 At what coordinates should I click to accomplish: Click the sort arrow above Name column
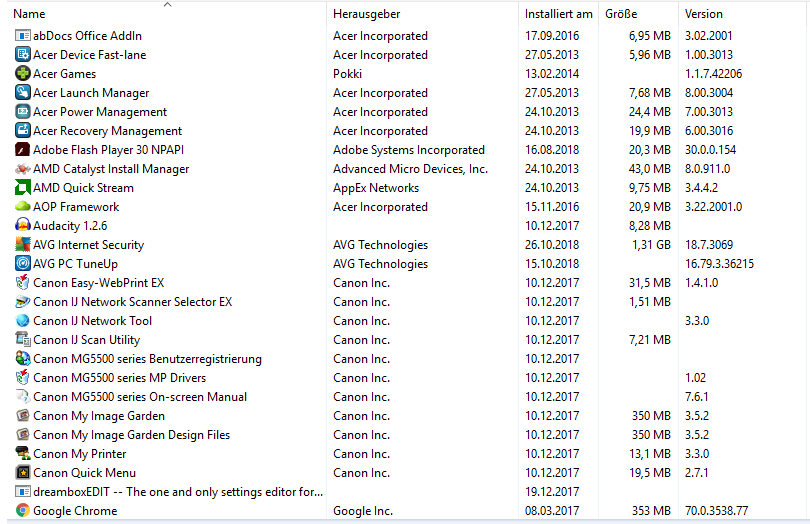point(167,5)
